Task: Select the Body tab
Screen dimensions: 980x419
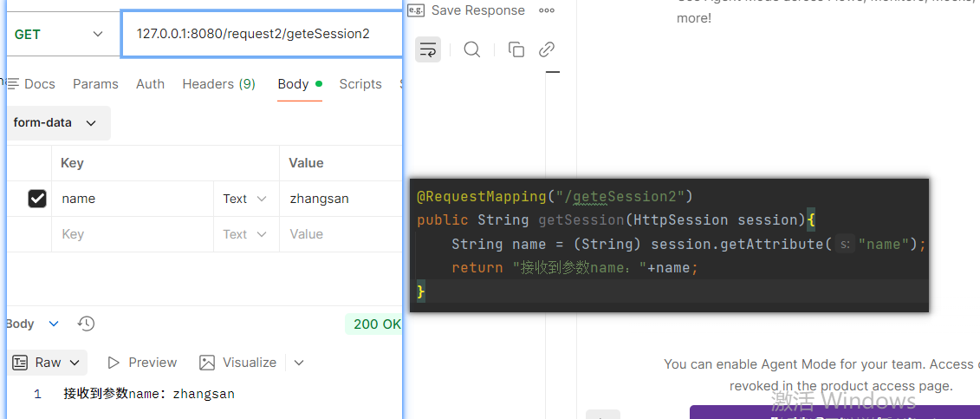Action: 300,84
